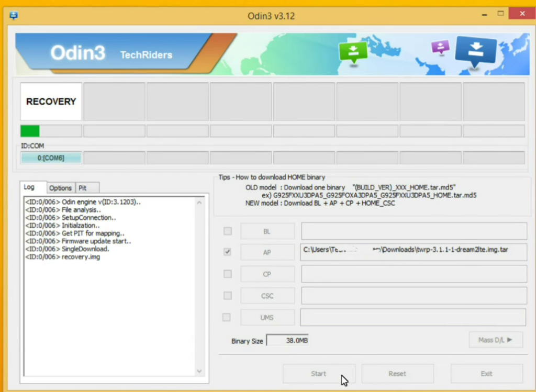Click the 0:[COM6] port indicator box

pos(51,158)
